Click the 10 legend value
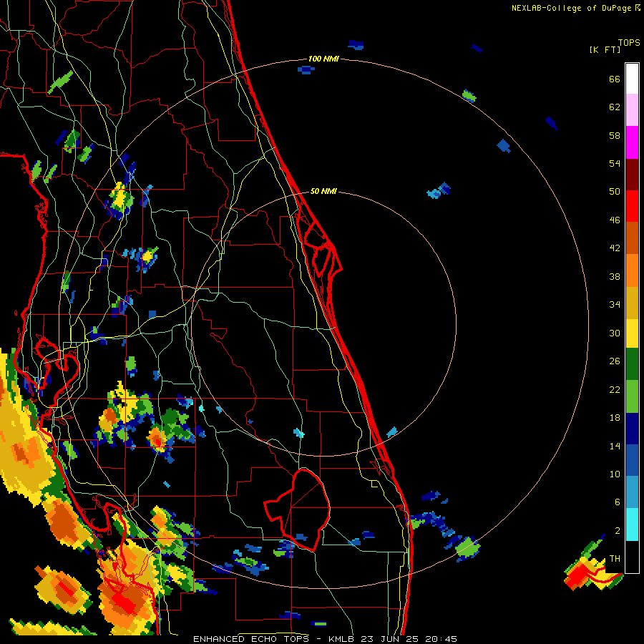This screenshot has height=644, width=644. (x=615, y=474)
